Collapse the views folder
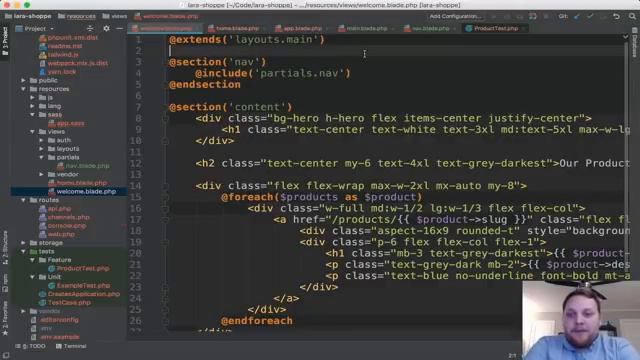Image resolution: width=640 pixels, height=360 pixels. (x=33, y=132)
